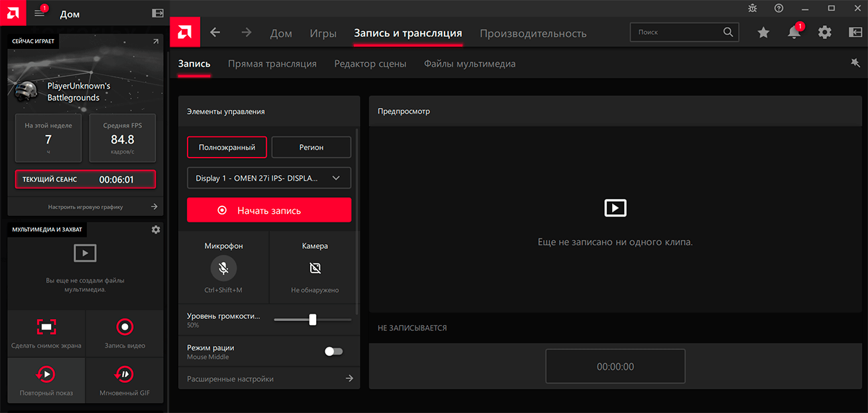Open the Display 1 OMEN 27i dropdown
The width and height of the screenshot is (868, 413).
[269, 178]
